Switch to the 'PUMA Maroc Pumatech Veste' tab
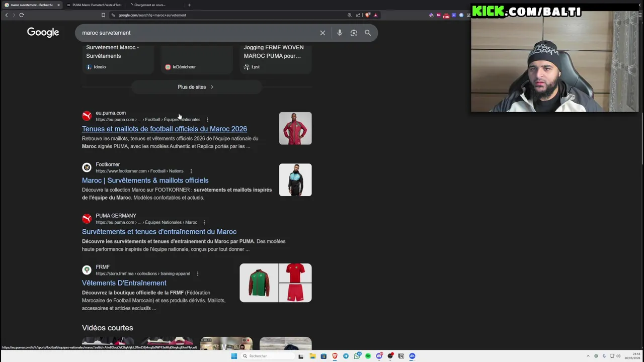 click(x=96, y=5)
